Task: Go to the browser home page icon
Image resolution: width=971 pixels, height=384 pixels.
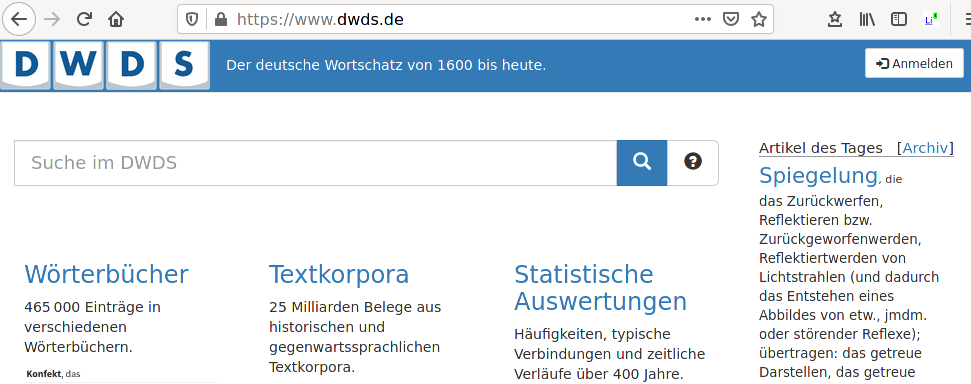Action: (x=116, y=19)
